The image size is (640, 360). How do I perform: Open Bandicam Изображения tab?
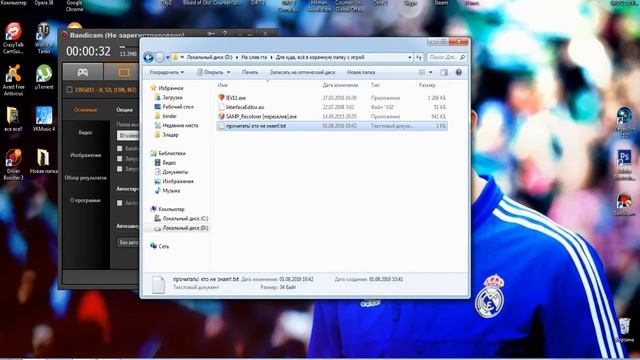(85, 155)
